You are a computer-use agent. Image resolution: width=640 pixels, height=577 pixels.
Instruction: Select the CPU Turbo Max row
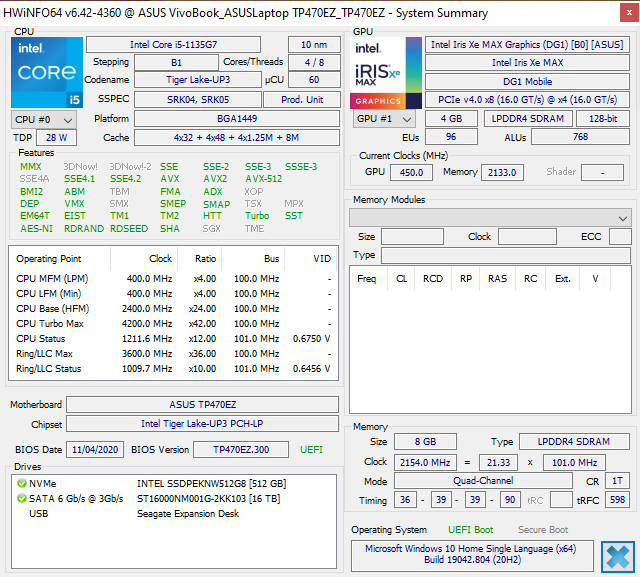[x=170, y=323]
